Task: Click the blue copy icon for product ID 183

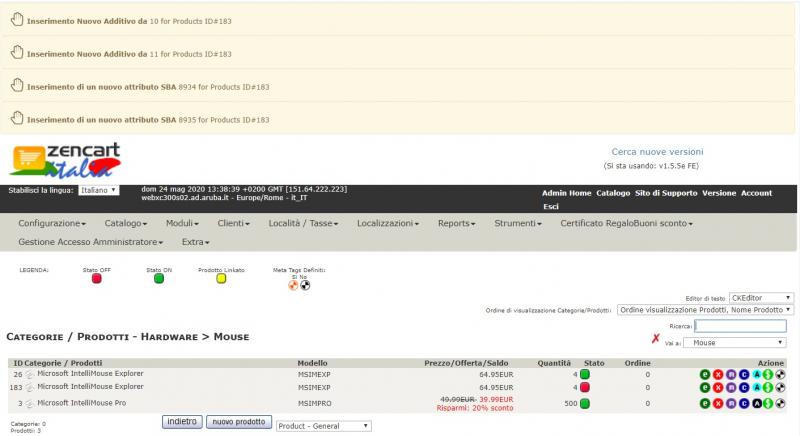Action: [743, 388]
